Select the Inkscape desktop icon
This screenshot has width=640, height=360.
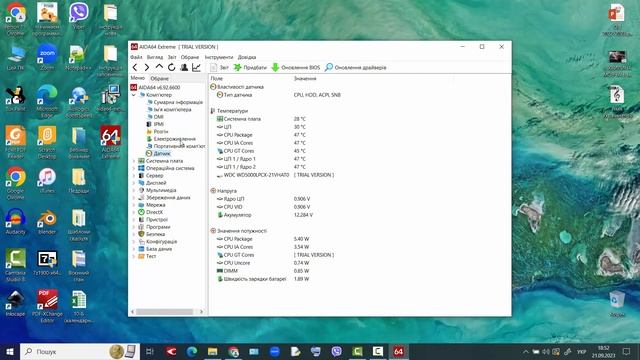tap(16, 304)
